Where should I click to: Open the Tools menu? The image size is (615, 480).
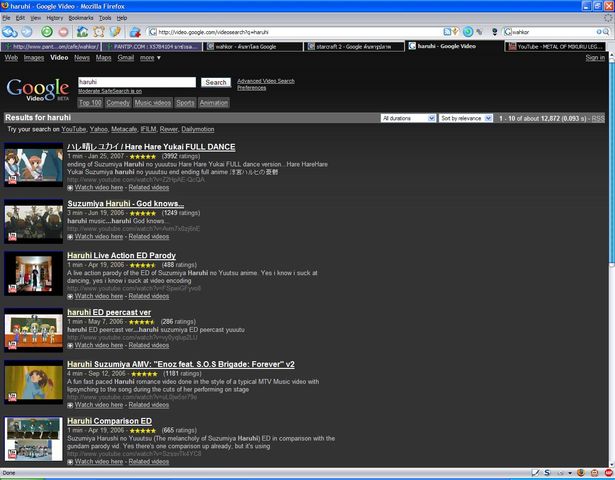(x=105, y=18)
